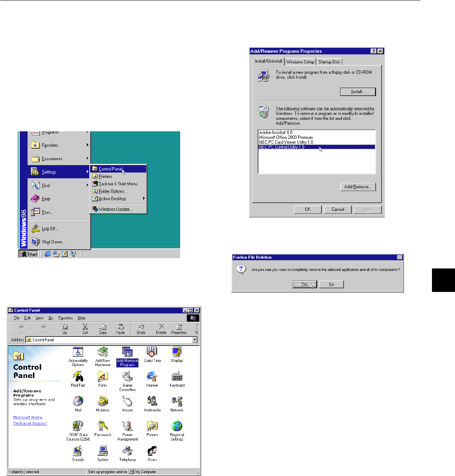This screenshot has height=476, width=455.
Task: Click Yes in Confirm File Deletion
Action: [x=304, y=285]
